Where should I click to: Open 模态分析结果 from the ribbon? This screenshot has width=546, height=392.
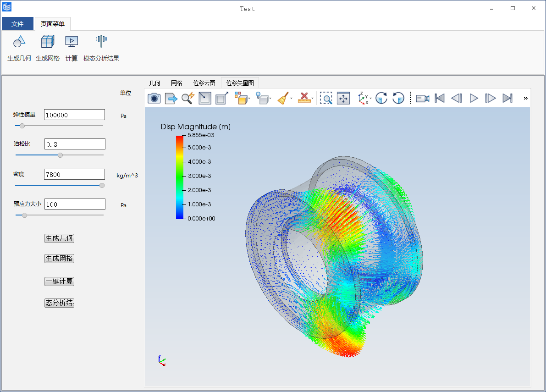(101, 49)
